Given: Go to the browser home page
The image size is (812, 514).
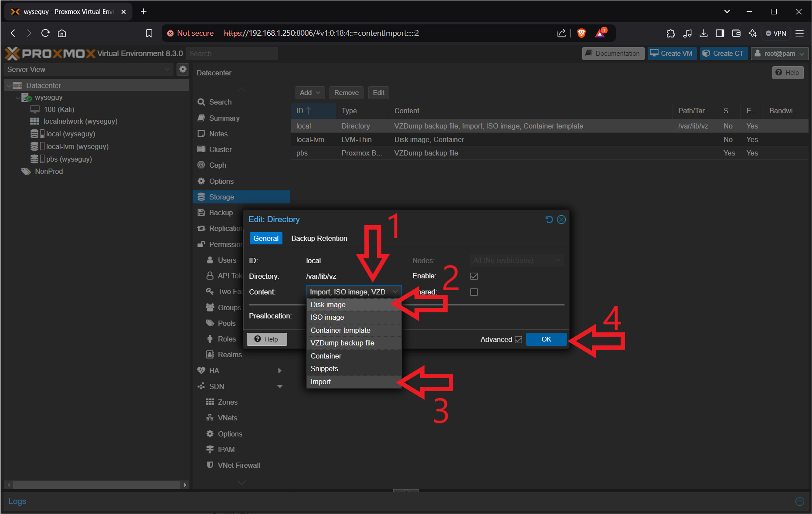Looking at the screenshot, I should (x=62, y=33).
